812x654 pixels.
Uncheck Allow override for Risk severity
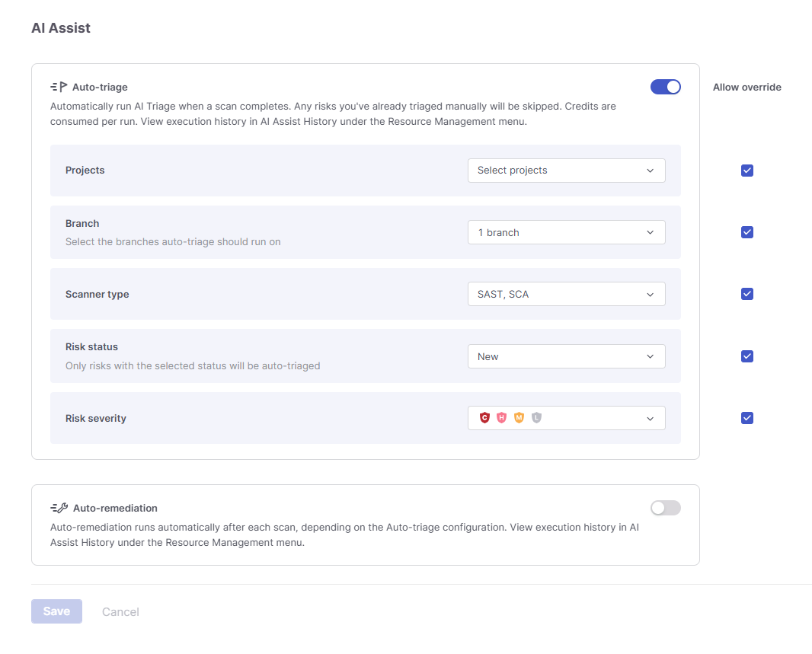(x=746, y=418)
